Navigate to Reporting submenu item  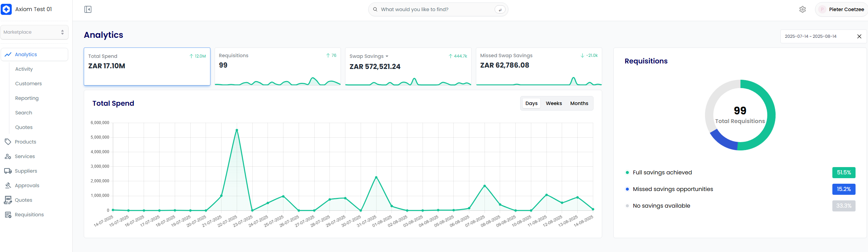(27, 98)
